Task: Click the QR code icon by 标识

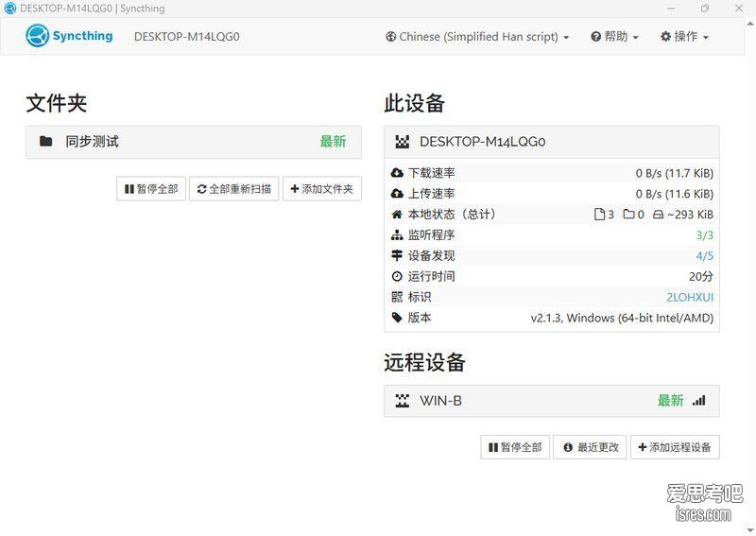Action: click(397, 297)
